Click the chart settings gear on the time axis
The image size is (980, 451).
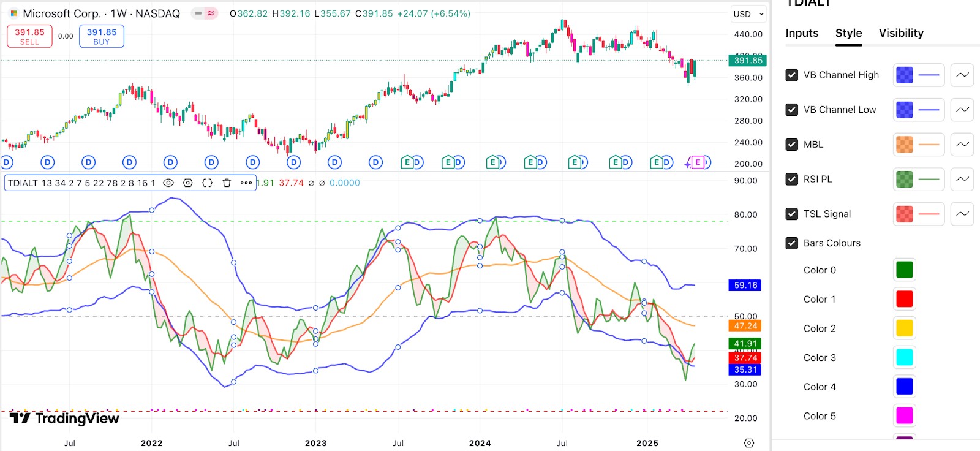(748, 443)
